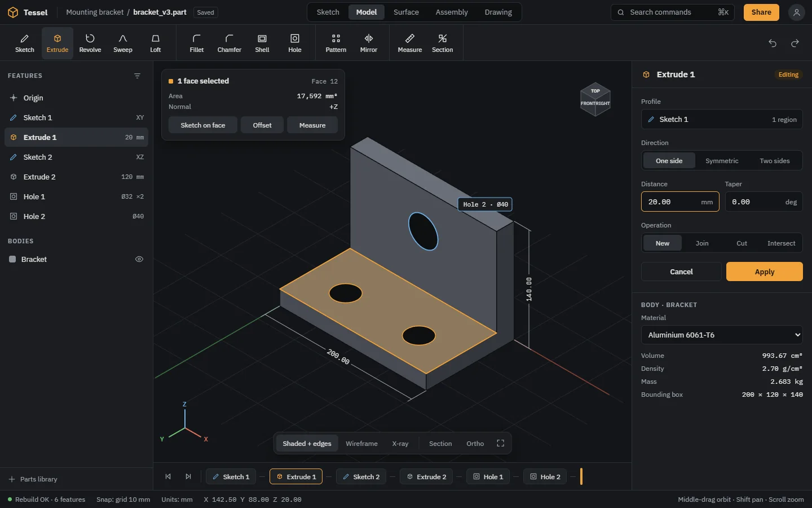Set operation to Join
Viewport: 812px width, 508px height.
(x=702, y=243)
